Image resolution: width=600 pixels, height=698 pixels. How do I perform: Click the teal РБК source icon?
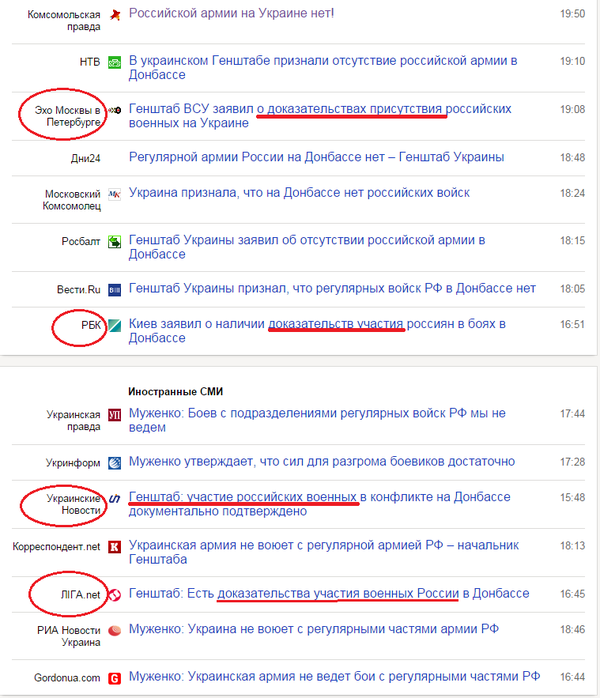click(x=114, y=325)
